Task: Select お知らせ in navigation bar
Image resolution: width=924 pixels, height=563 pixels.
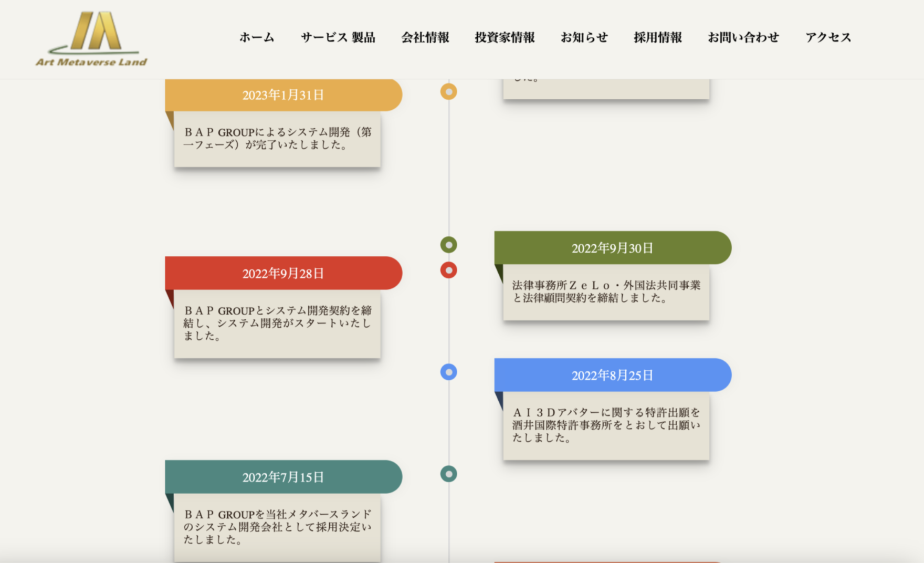Action: coord(584,37)
